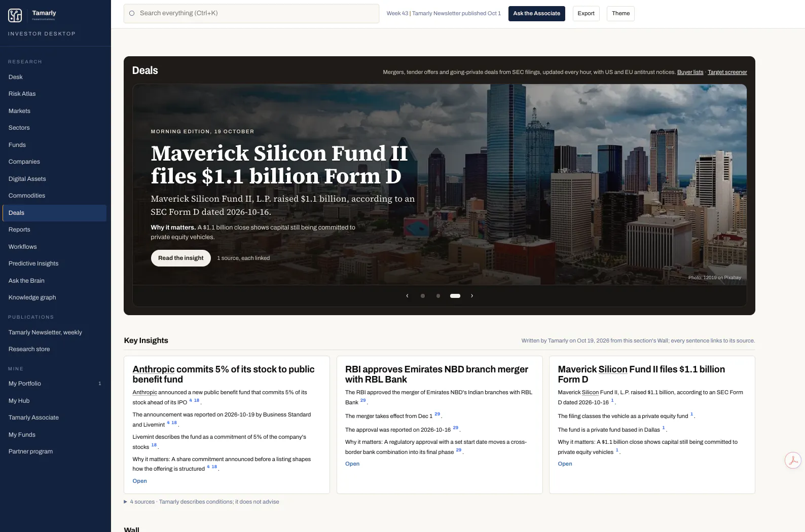Open Research store
Image resolution: width=805 pixels, height=532 pixels.
pyautogui.click(x=54, y=349)
